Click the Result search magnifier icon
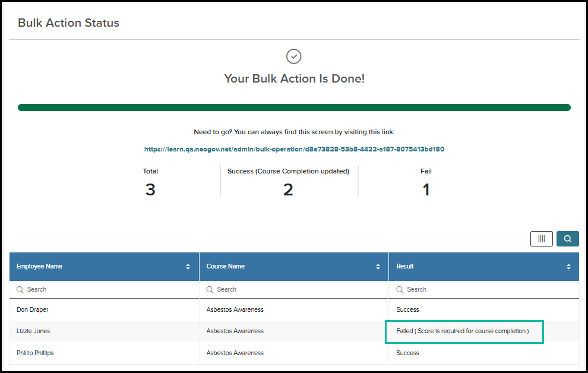The image size is (588, 373). (x=400, y=290)
